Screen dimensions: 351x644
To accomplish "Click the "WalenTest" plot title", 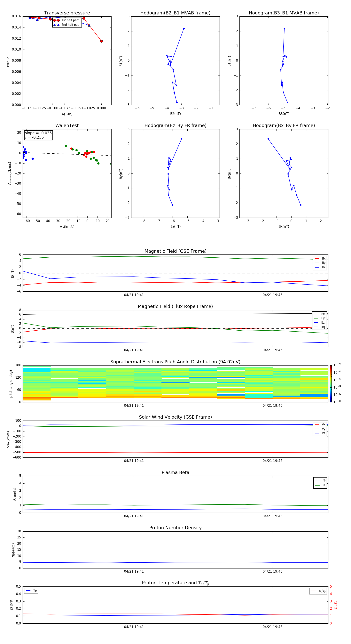I will click(x=67, y=125).
